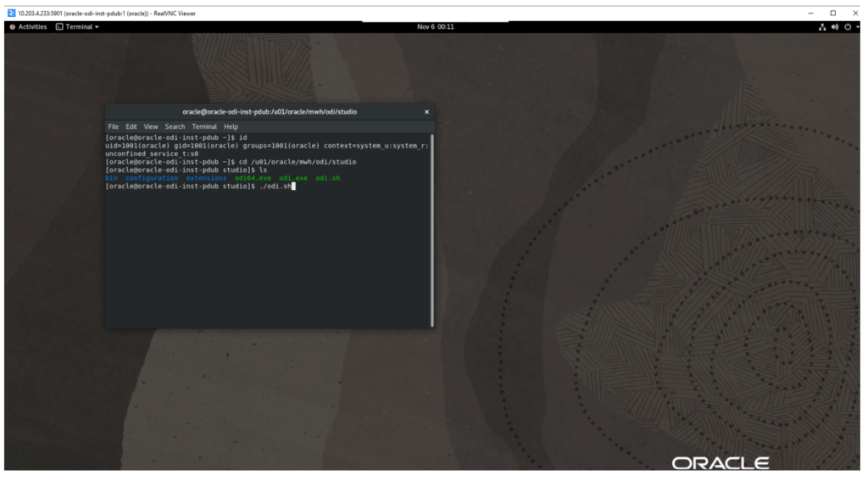The image size is (868, 481).
Task: Open the date and time clock panel
Action: click(x=436, y=27)
